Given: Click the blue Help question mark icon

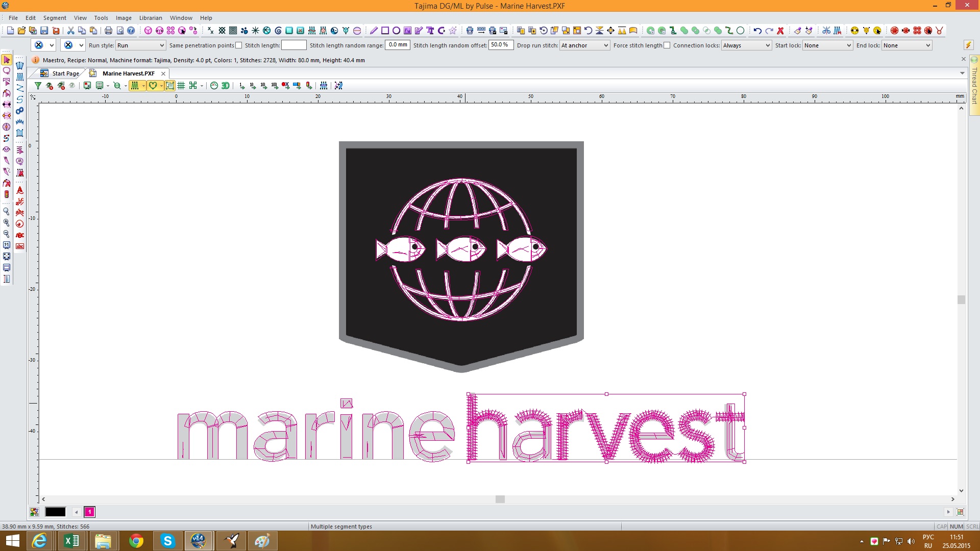Looking at the screenshot, I should [131, 31].
